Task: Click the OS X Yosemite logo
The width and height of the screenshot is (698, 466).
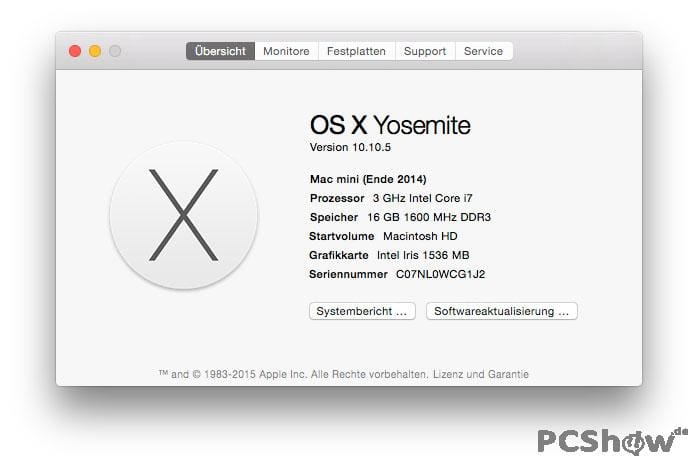Action: click(x=183, y=215)
